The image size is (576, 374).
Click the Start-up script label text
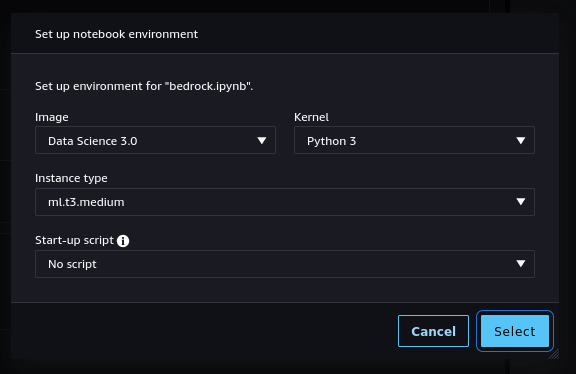point(75,240)
